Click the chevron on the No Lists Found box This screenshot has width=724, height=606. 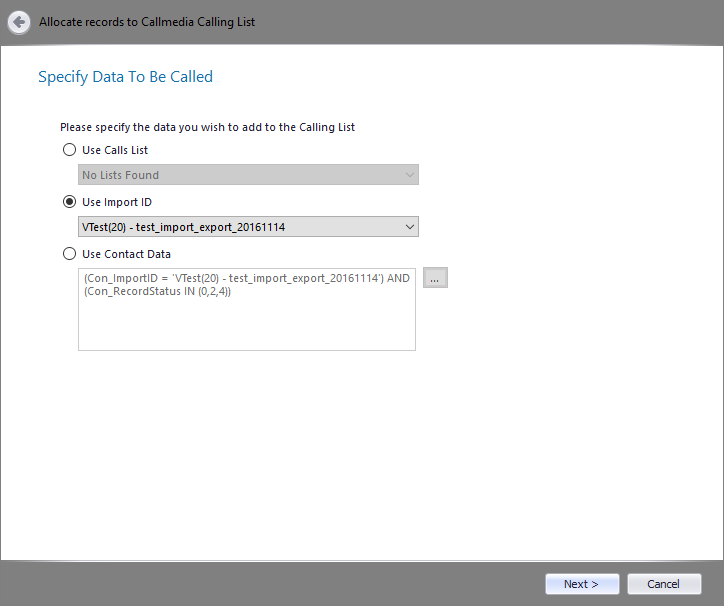[x=409, y=175]
